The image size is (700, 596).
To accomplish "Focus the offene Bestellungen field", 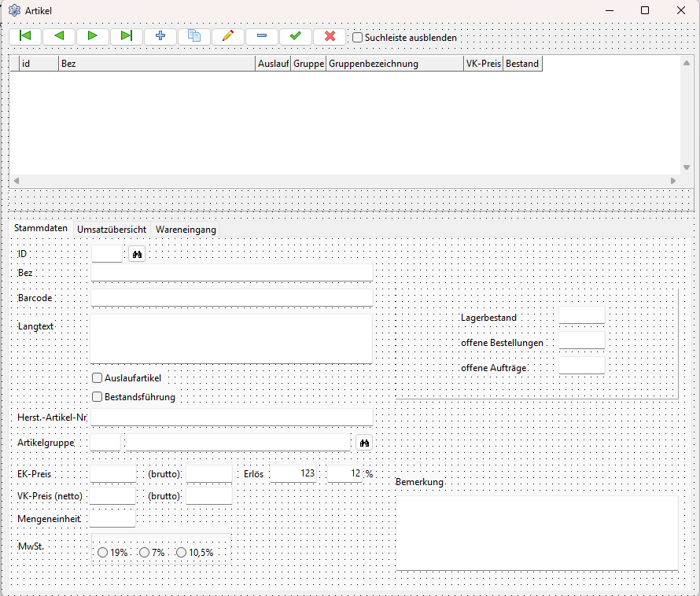I will click(x=582, y=340).
